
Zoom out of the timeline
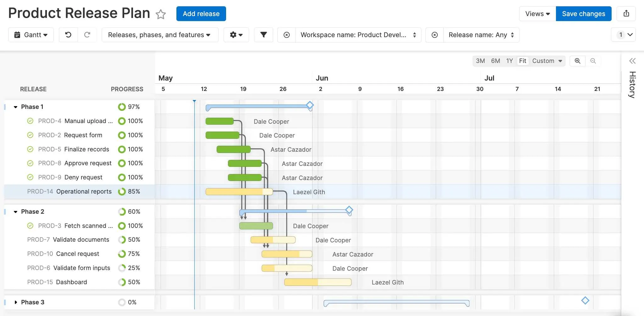pyautogui.click(x=593, y=61)
